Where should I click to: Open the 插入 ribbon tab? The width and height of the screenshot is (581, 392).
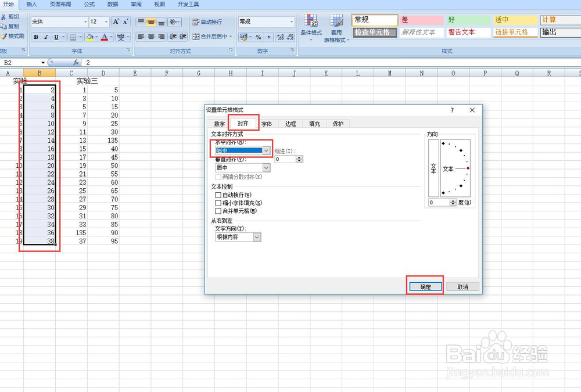(x=31, y=4)
